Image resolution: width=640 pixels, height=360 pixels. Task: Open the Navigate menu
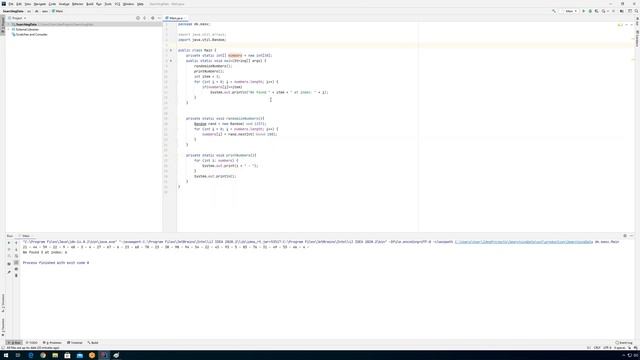(x=40, y=4)
